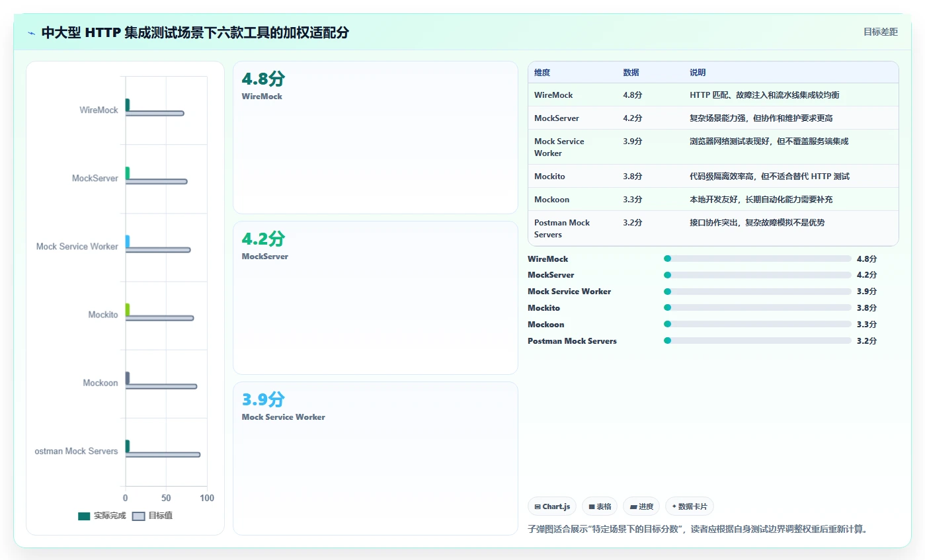Click the Mockito target bar in the chart
The height and width of the screenshot is (560, 925).
(x=159, y=318)
